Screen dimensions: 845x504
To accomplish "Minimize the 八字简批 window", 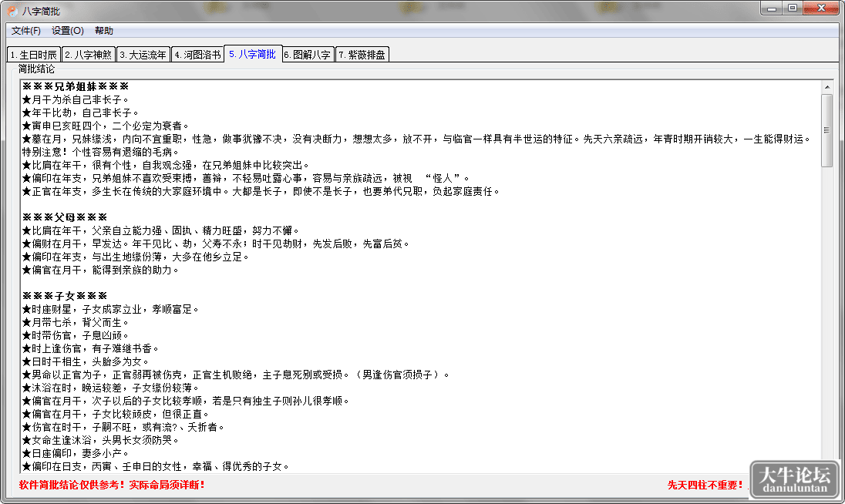I will point(772,8).
